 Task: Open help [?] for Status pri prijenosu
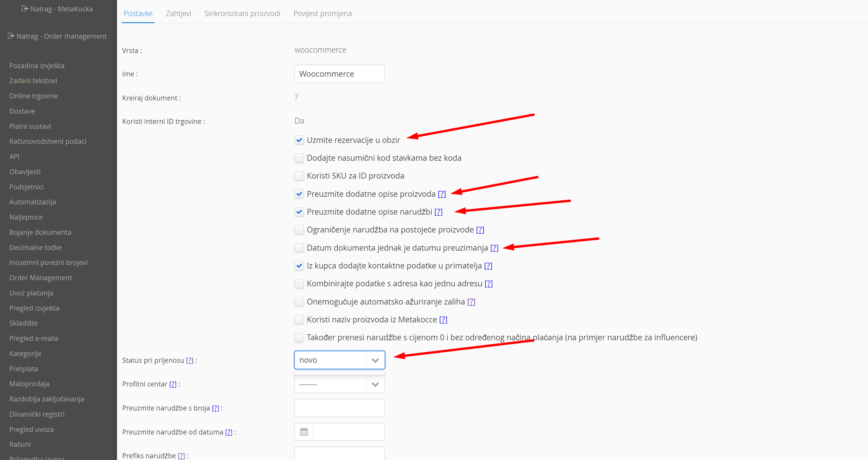(190, 360)
